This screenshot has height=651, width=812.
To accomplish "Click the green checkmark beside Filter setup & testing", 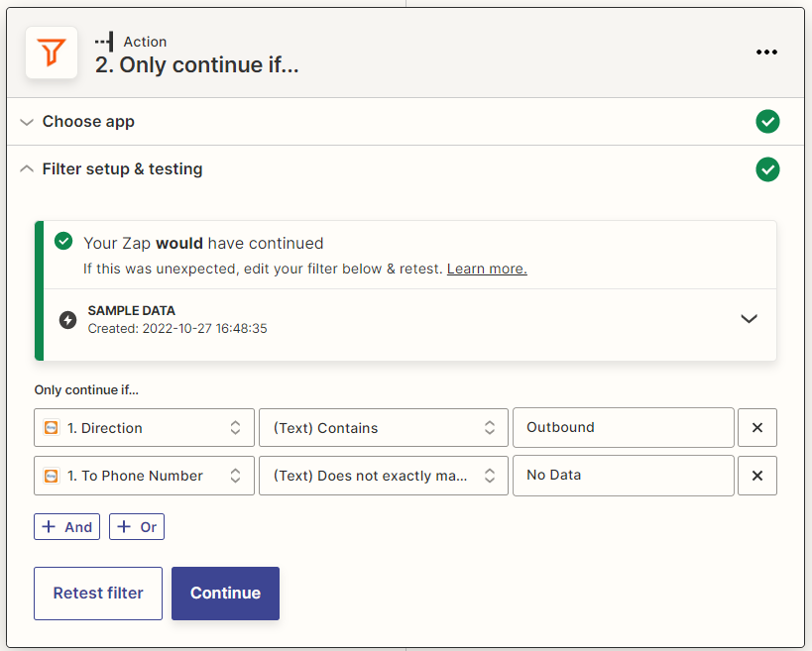I will 767,169.
